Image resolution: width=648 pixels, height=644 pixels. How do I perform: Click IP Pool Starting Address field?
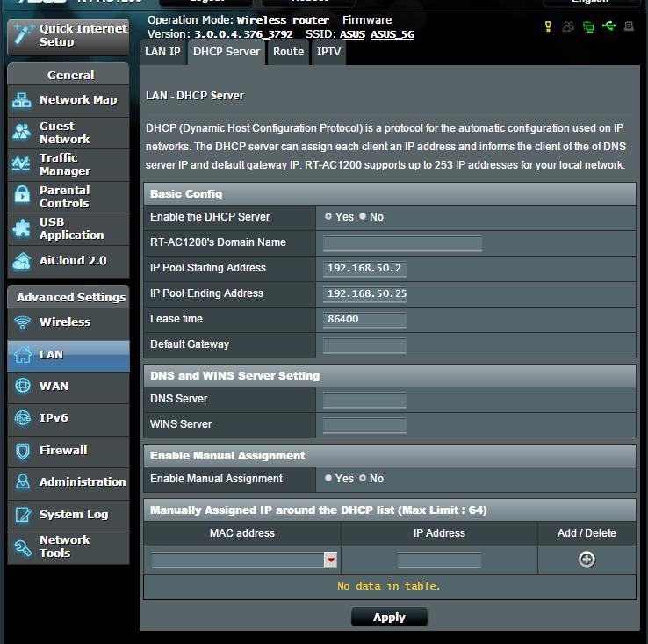point(364,269)
